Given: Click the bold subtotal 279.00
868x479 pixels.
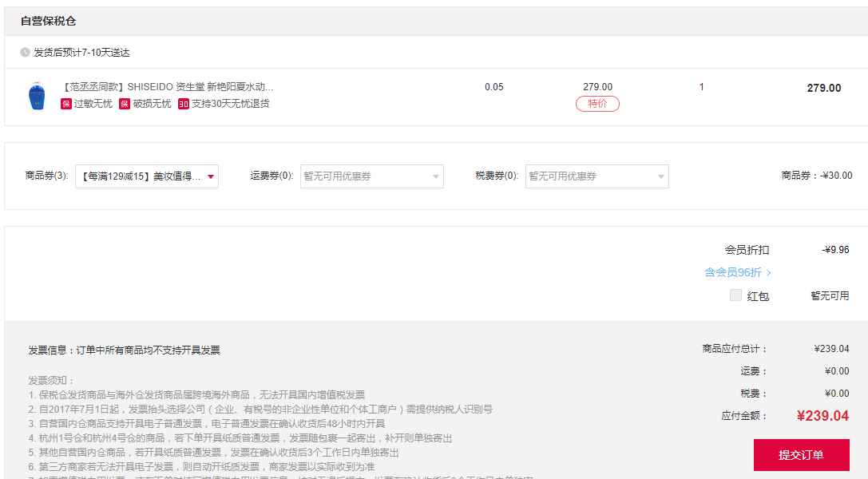Looking at the screenshot, I should coord(824,88).
